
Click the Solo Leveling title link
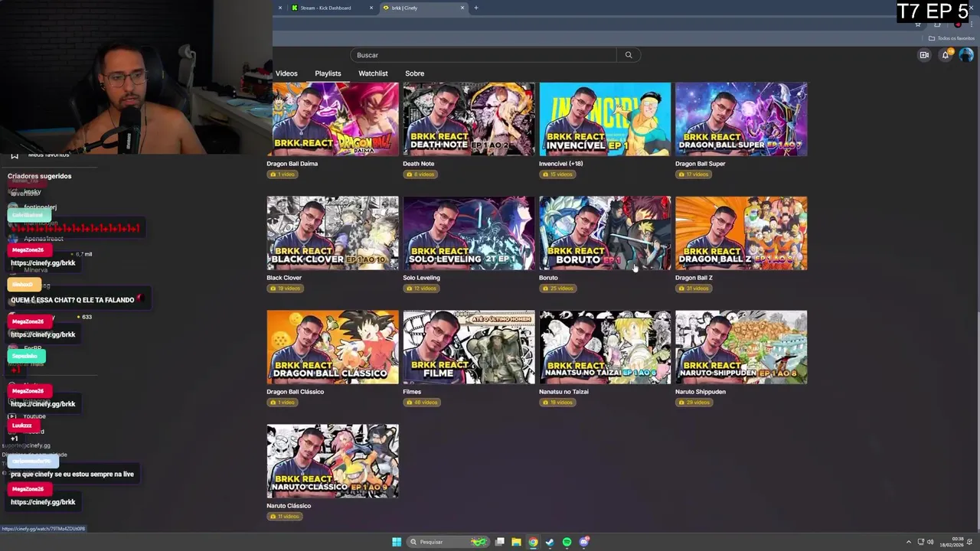(x=421, y=278)
